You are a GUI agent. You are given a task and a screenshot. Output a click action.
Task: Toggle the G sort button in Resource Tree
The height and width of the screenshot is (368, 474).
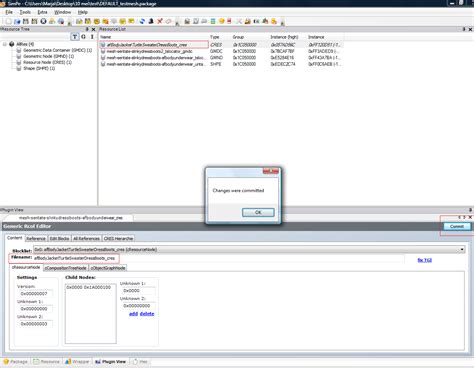[83, 37]
